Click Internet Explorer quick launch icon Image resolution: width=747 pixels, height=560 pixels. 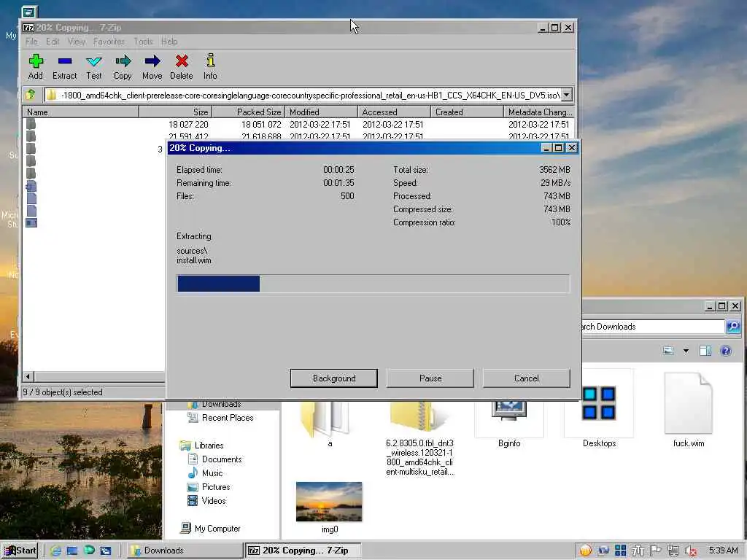coord(55,551)
